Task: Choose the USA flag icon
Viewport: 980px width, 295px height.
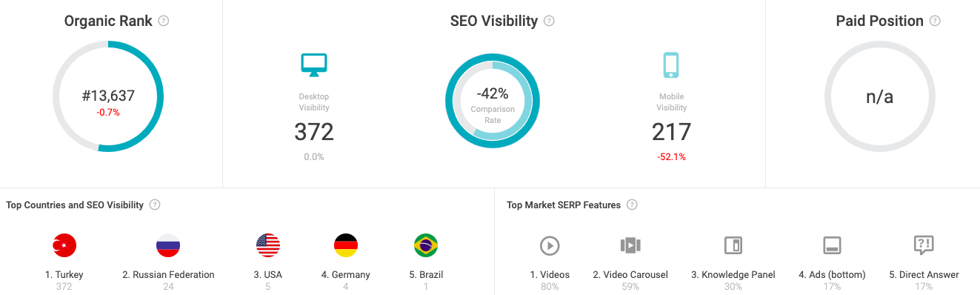Action: [268, 245]
